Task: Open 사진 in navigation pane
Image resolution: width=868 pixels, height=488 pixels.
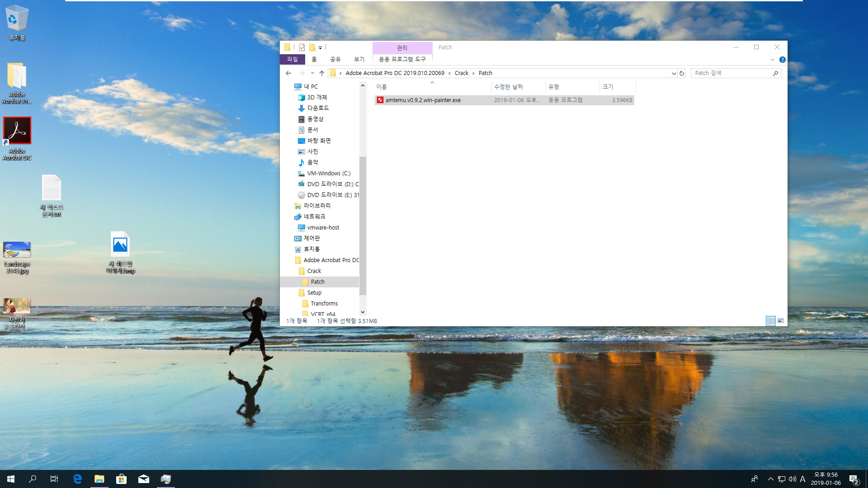Action: coord(308,152)
